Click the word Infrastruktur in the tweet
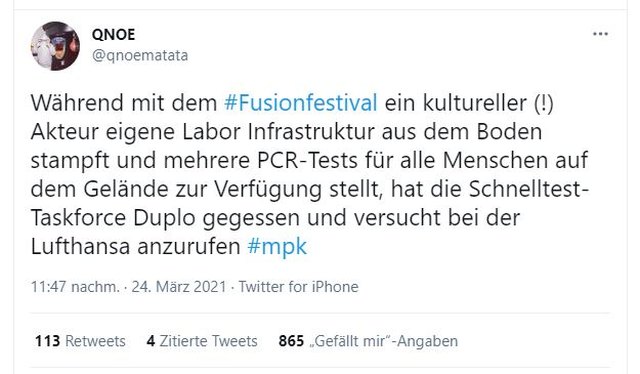This screenshot has height=374, width=640. pos(311,131)
